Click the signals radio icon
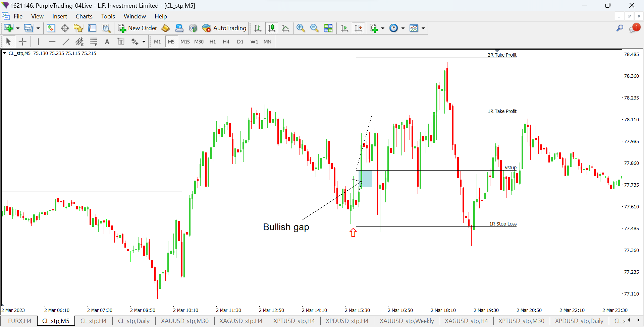The width and height of the screenshot is (644, 327). pyautogui.click(x=193, y=28)
